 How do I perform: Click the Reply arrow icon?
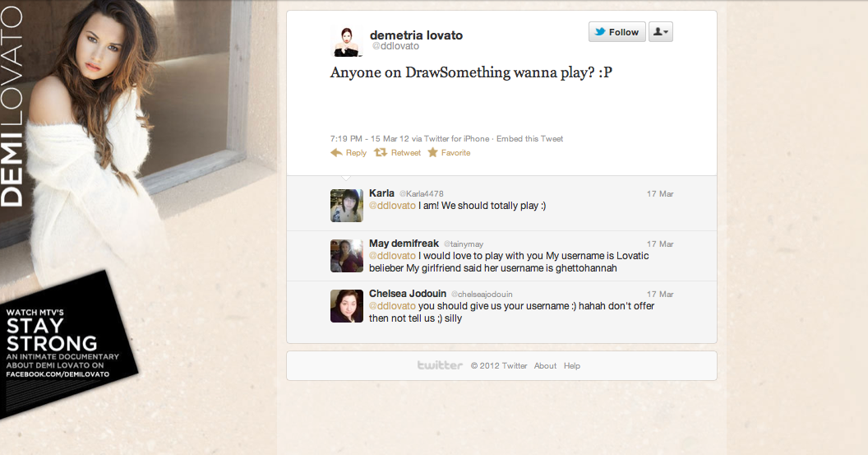pyautogui.click(x=336, y=152)
